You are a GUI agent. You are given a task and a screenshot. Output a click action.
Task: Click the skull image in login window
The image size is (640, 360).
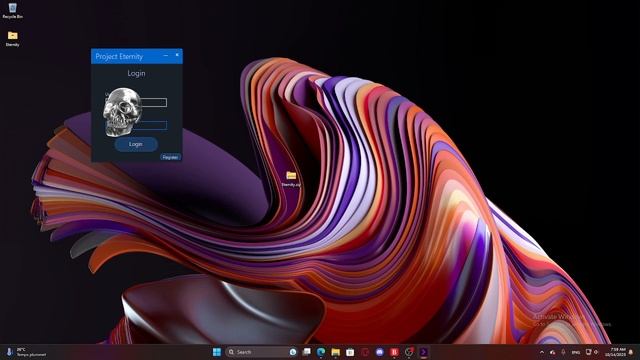click(121, 112)
